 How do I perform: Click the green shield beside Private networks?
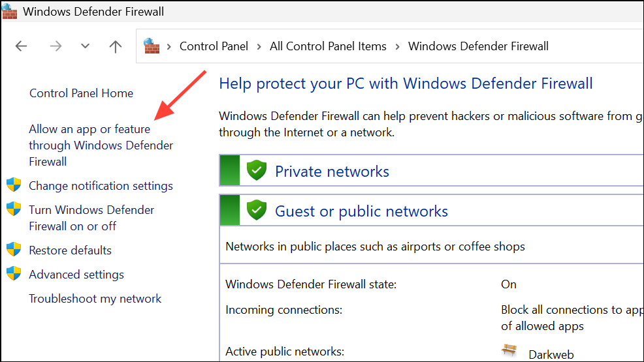pyautogui.click(x=256, y=171)
